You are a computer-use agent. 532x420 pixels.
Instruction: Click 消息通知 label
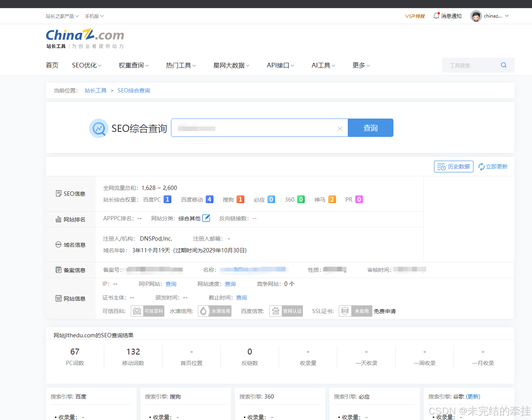(451, 16)
